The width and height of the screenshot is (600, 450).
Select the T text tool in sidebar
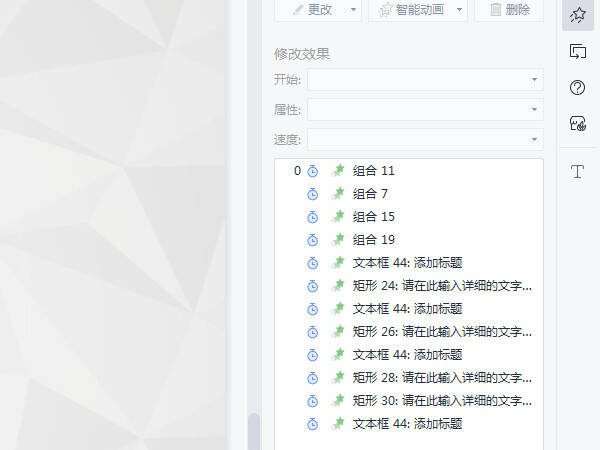[x=577, y=171]
